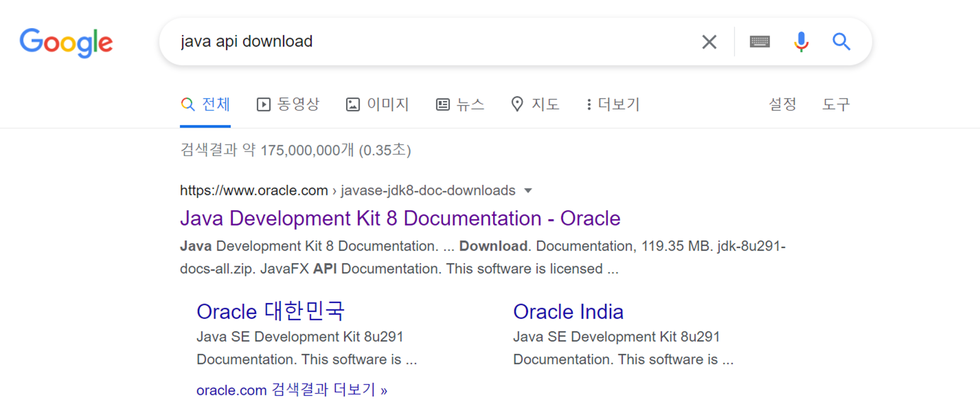Open 도구 search tools
Screen dimensions: 980x413
836,104
